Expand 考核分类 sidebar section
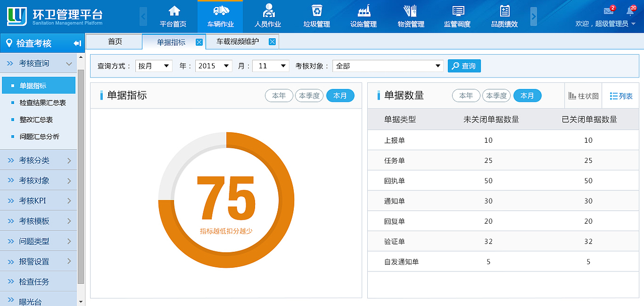644x306 pixels. pos(39,160)
